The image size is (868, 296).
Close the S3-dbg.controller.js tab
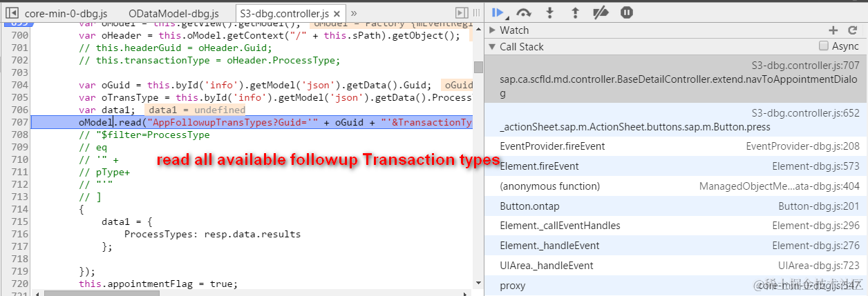[x=335, y=13]
